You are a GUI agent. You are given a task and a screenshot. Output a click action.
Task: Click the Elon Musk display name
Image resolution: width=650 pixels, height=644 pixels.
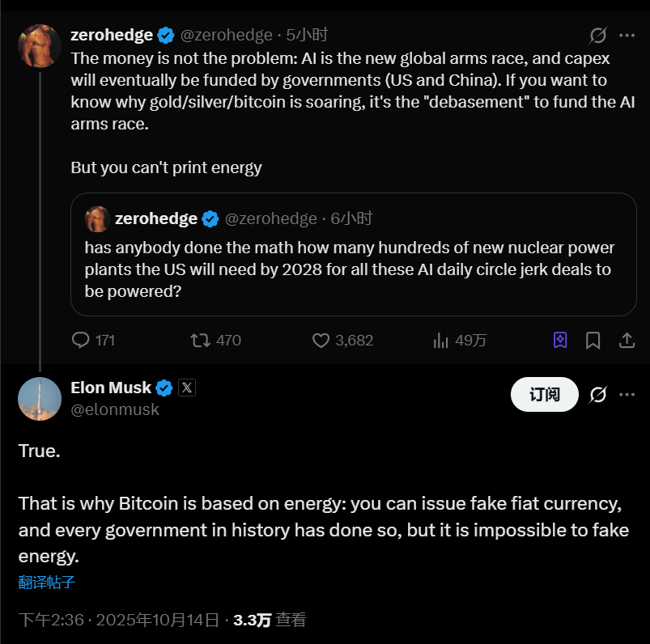[111, 388]
